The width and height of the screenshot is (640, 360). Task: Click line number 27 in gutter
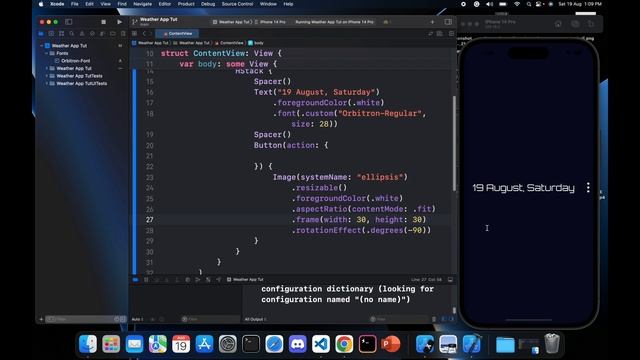(x=150, y=220)
